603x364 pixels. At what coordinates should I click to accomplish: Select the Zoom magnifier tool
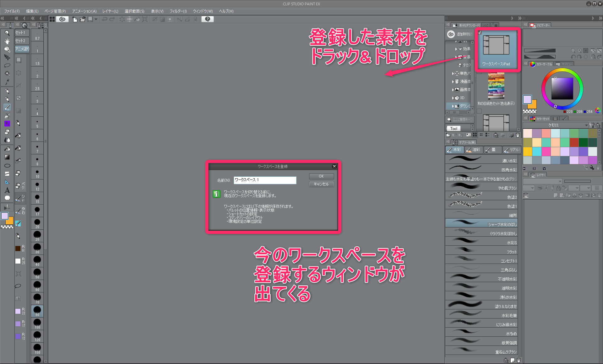pyautogui.click(x=7, y=32)
